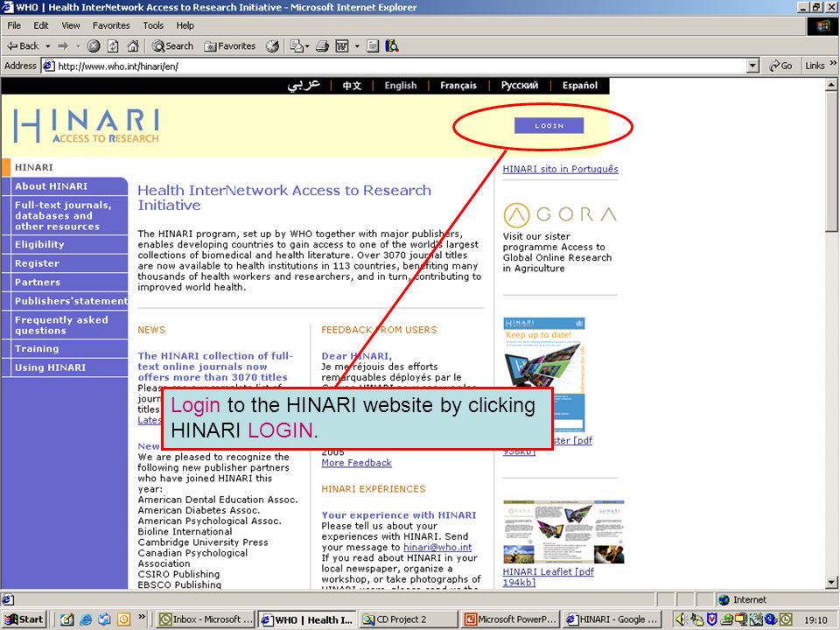The image size is (840, 630).
Task: Click HINARI sito in Português link
Action: (x=560, y=169)
